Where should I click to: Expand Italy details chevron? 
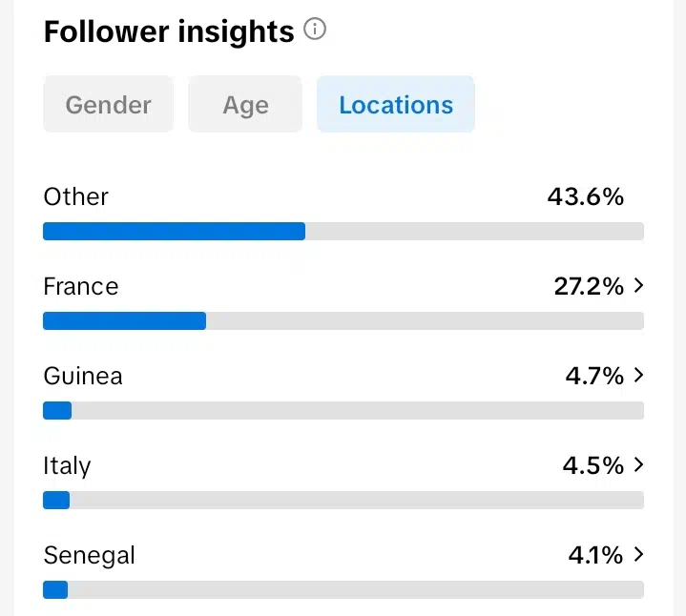tap(639, 464)
